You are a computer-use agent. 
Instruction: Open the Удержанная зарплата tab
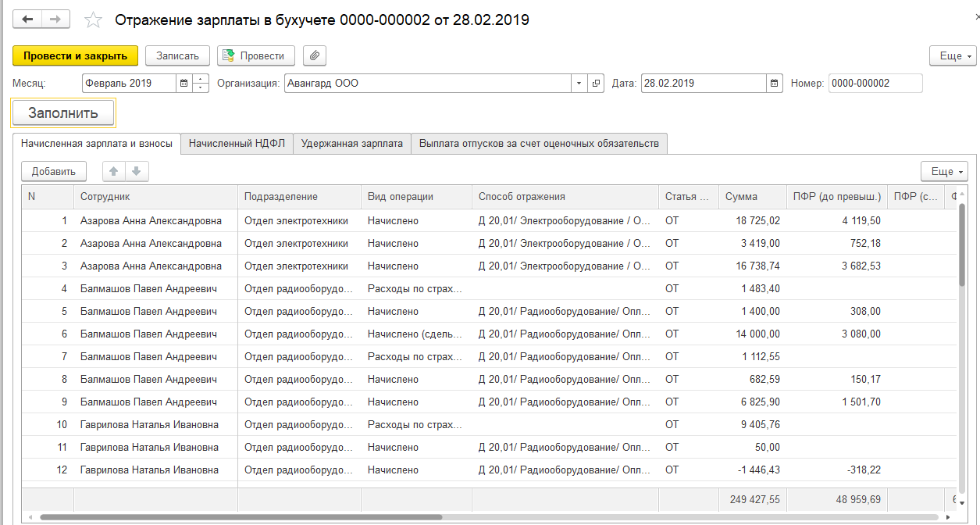(352, 144)
